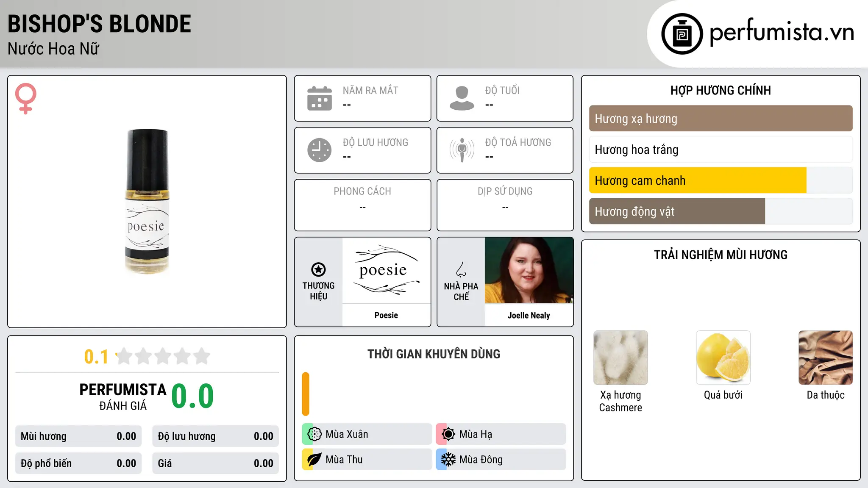This screenshot has width=868, height=488.
Task: Click the calendar icon for Năm Ra Mắt
Action: pos(320,98)
